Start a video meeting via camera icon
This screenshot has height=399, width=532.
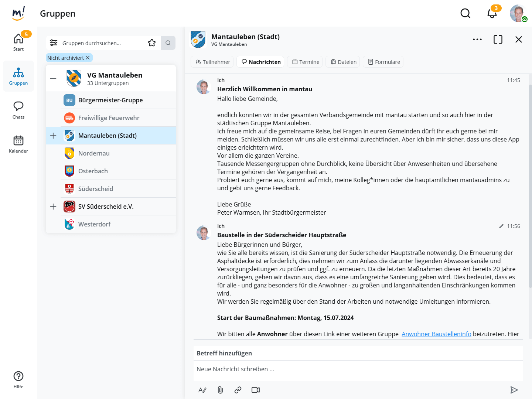point(256,390)
